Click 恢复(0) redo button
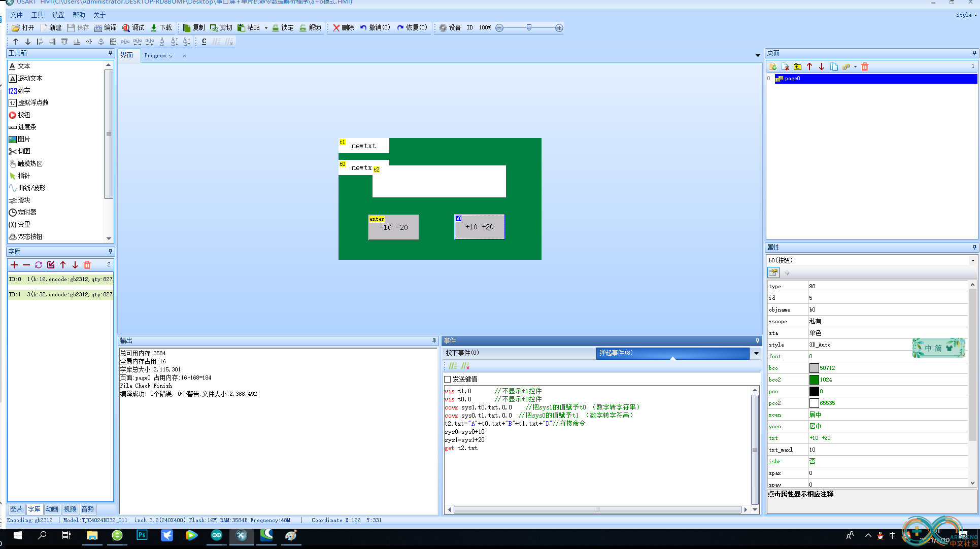 pos(412,28)
